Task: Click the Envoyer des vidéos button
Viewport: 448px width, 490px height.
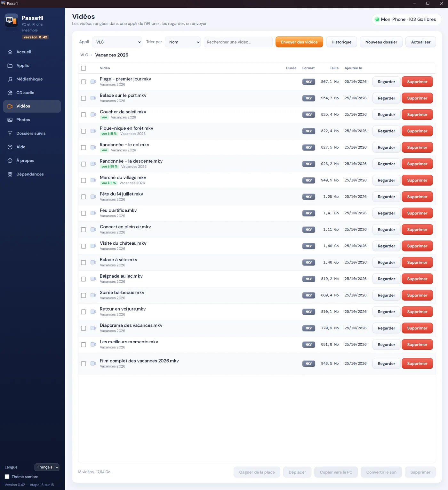Action: (x=299, y=42)
